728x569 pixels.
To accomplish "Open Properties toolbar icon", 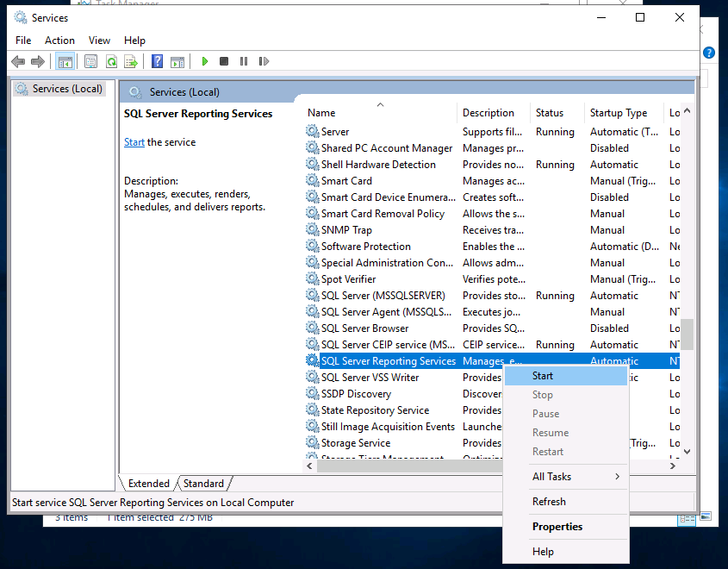I will coord(91,61).
